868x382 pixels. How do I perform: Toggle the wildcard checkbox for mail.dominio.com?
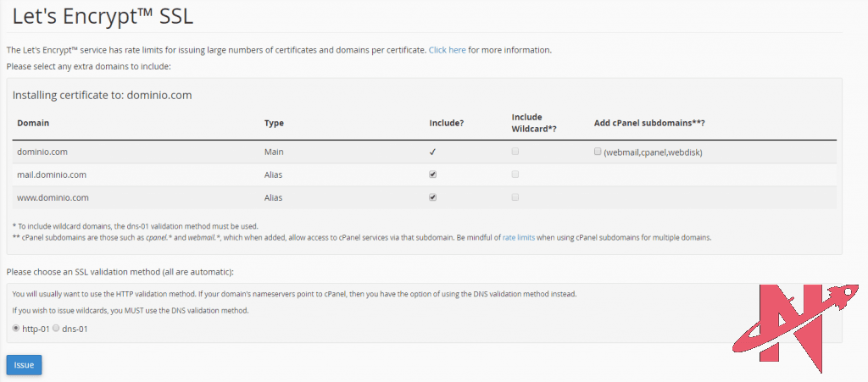[x=515, y=174]
